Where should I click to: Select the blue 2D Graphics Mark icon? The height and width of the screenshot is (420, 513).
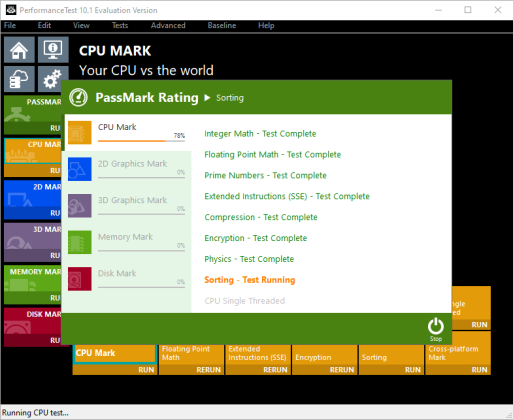[80, 169]
